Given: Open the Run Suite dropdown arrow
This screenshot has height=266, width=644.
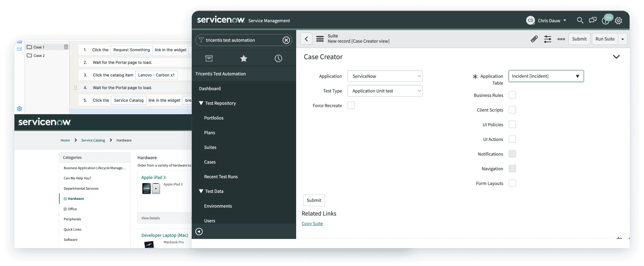Looking at the screenshot, I should click(x=622, y=39).
